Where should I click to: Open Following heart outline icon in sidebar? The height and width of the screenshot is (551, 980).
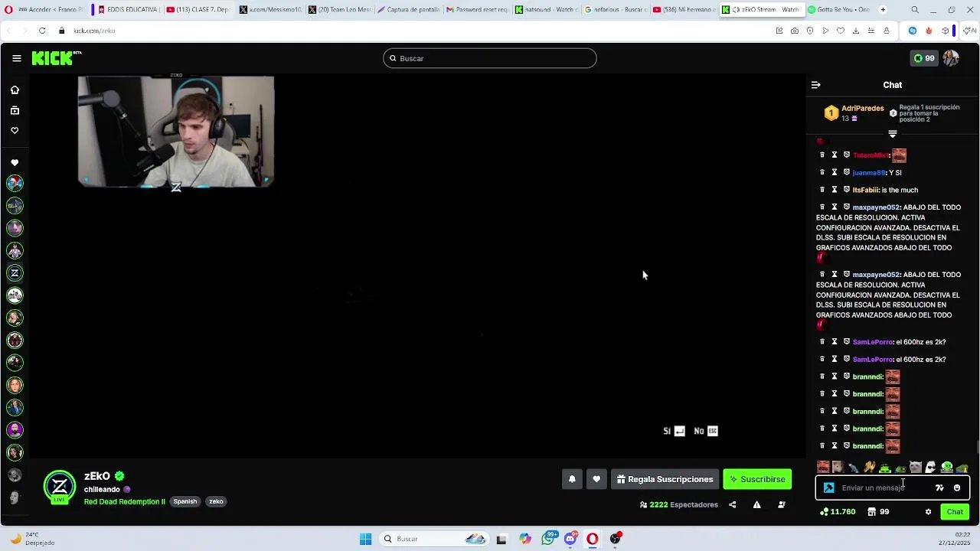pyautogui.click(x=15, y=131)
